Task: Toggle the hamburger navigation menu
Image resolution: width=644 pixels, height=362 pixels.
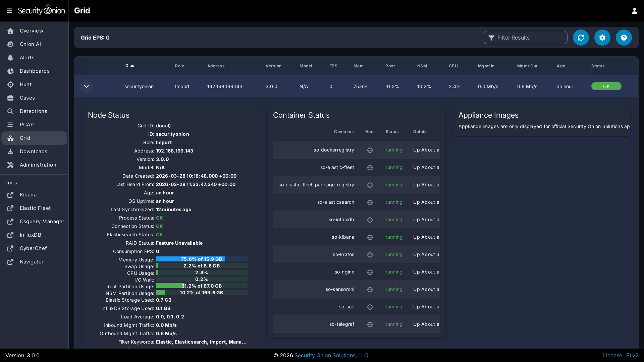Action: point(9,11)
